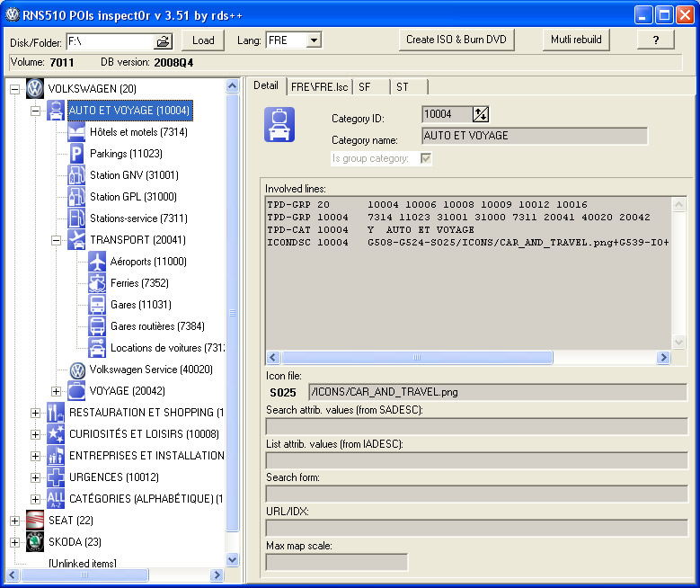Select the Parkings category icon
Image resolution: width=700 pixels, height=588 pixels.
click(x=77, y=154)
